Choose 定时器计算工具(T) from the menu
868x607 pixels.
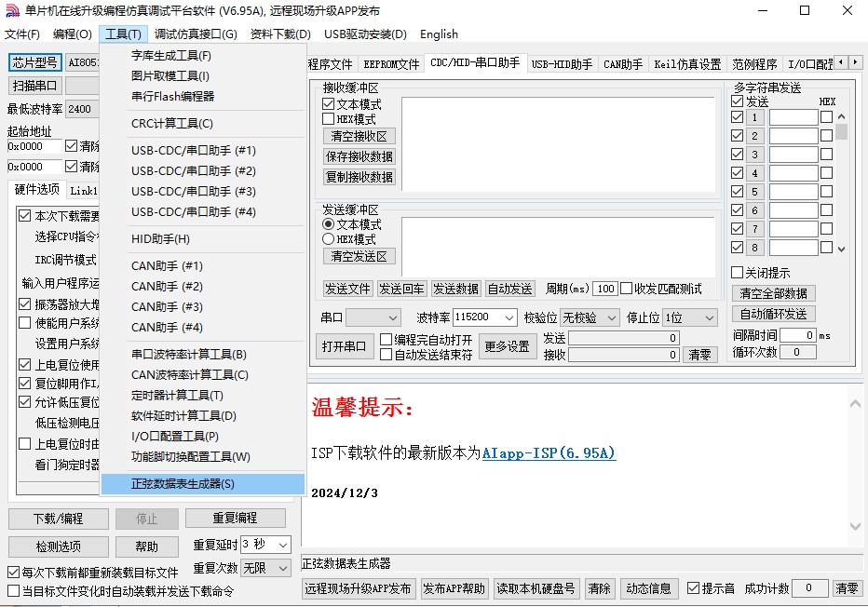pos(203,396)
